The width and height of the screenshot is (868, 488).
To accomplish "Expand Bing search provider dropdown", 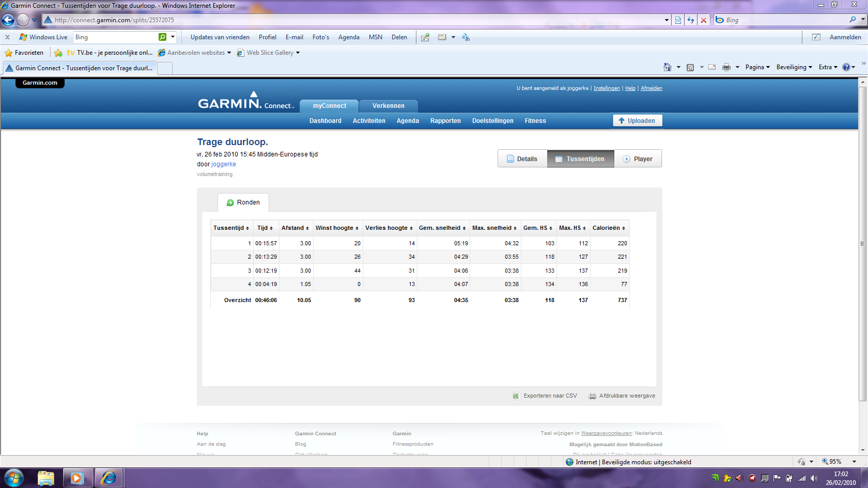I will [x=863, y=20].
